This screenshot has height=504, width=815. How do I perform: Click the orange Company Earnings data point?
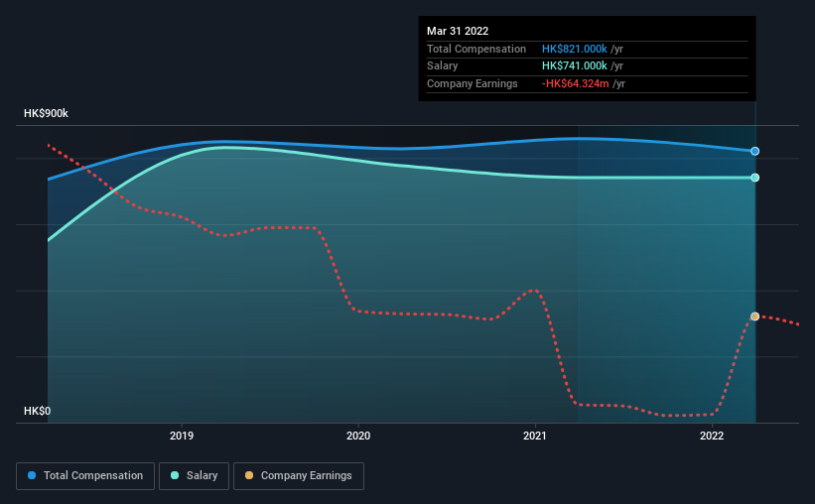pyautogui.click(x=754, y=316)
